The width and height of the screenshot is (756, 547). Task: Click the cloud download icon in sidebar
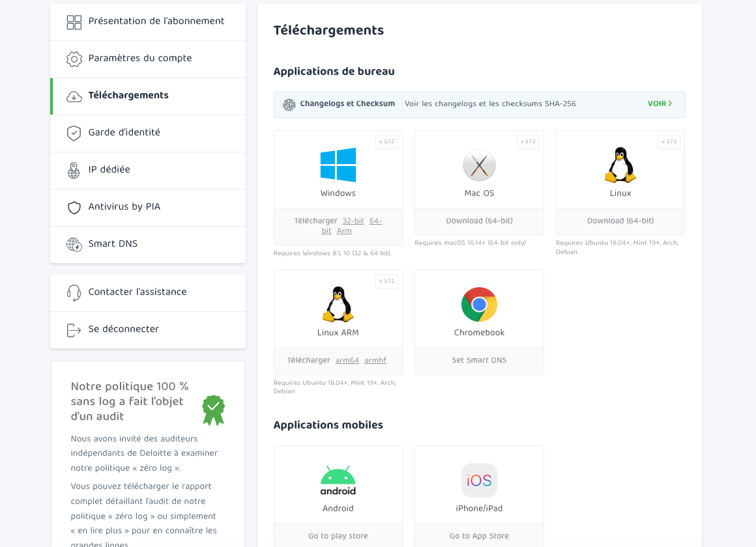click(x=74, y=96)
